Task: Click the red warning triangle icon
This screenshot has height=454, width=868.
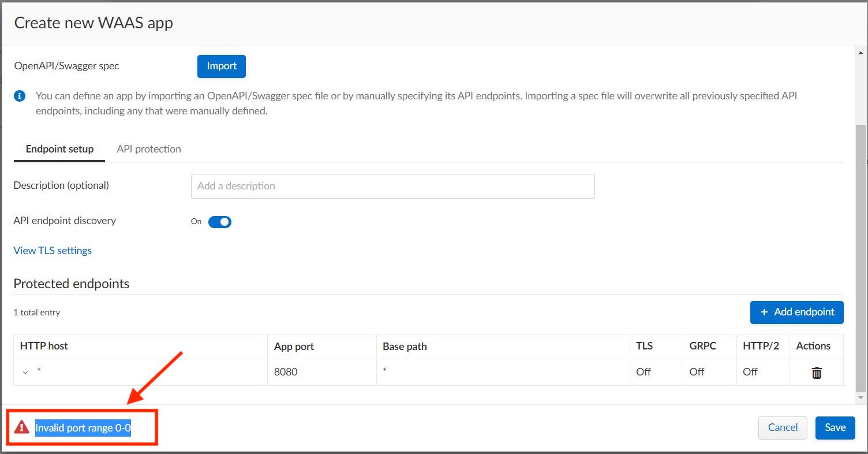Action: pos(21,427)
